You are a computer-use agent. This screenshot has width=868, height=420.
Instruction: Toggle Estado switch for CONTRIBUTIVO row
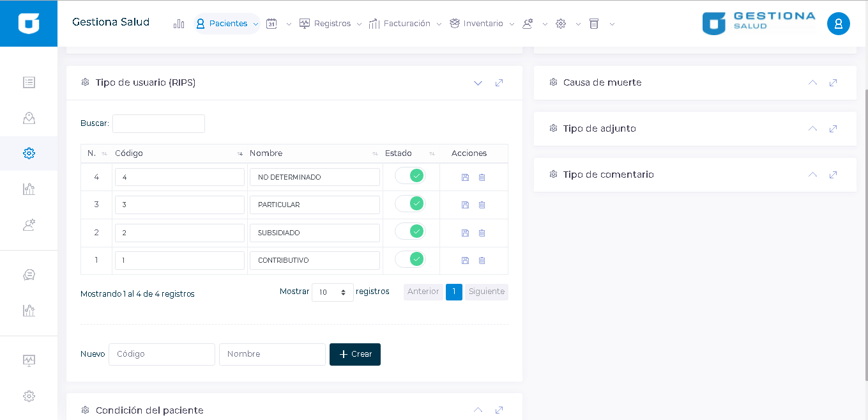click(x=410, y=260)
